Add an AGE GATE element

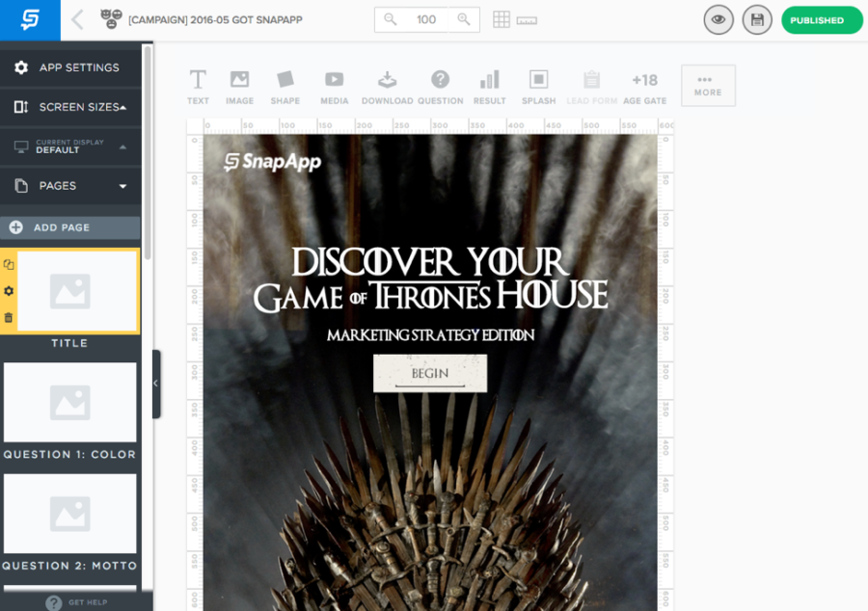[x=645, y=87]
